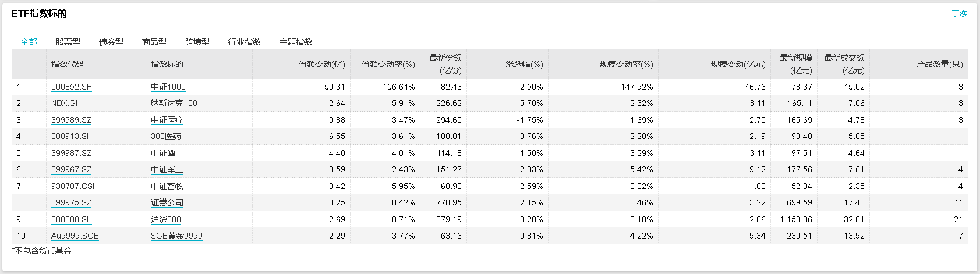Click the 沪深300 index link
This screenshot has width=980, height=274.
point(166,219)
